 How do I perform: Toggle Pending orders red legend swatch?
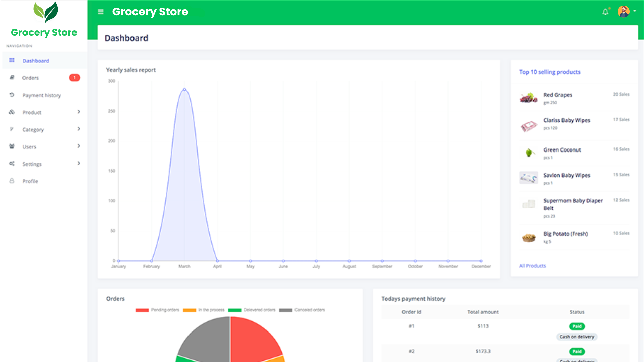pos(142,310)
